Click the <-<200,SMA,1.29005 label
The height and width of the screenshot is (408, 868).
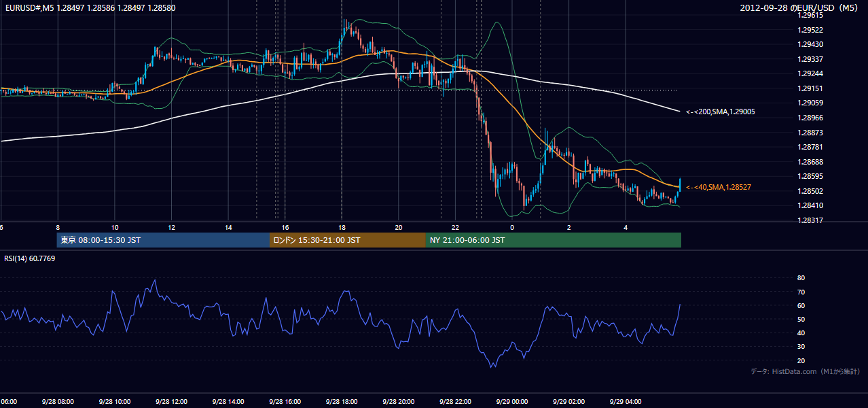(721, 112)
